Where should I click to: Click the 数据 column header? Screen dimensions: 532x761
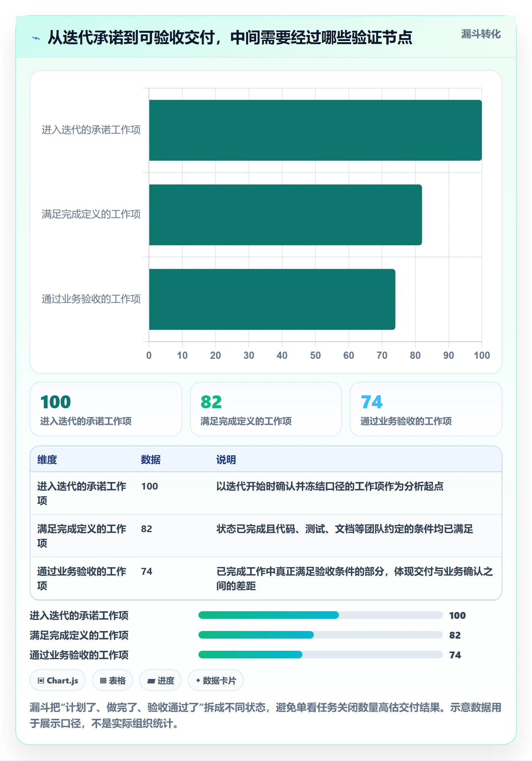(x=150, y=460)
